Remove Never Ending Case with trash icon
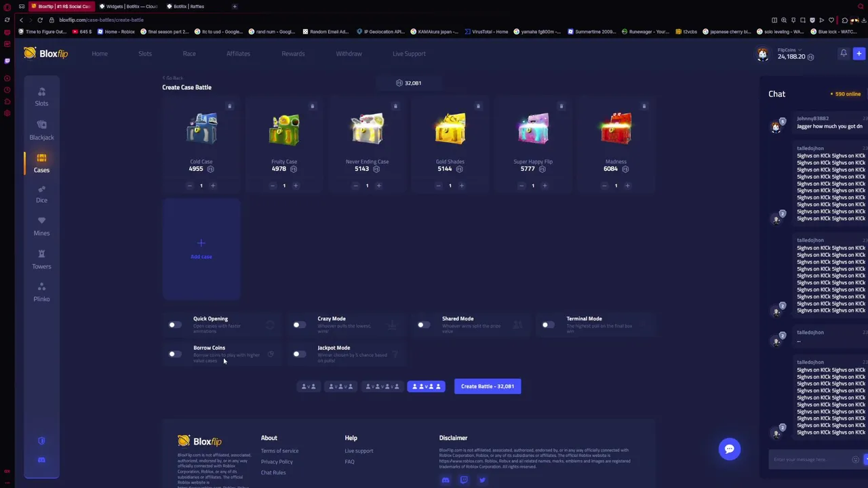Screen dimensions: 868x488 [x=395, y=106]
